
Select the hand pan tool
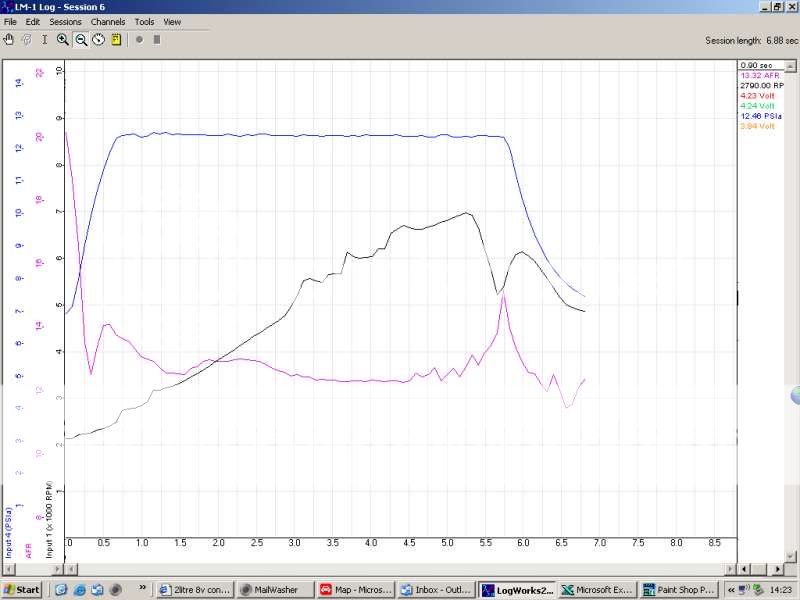pyautogui.click(x=9, y=40)
